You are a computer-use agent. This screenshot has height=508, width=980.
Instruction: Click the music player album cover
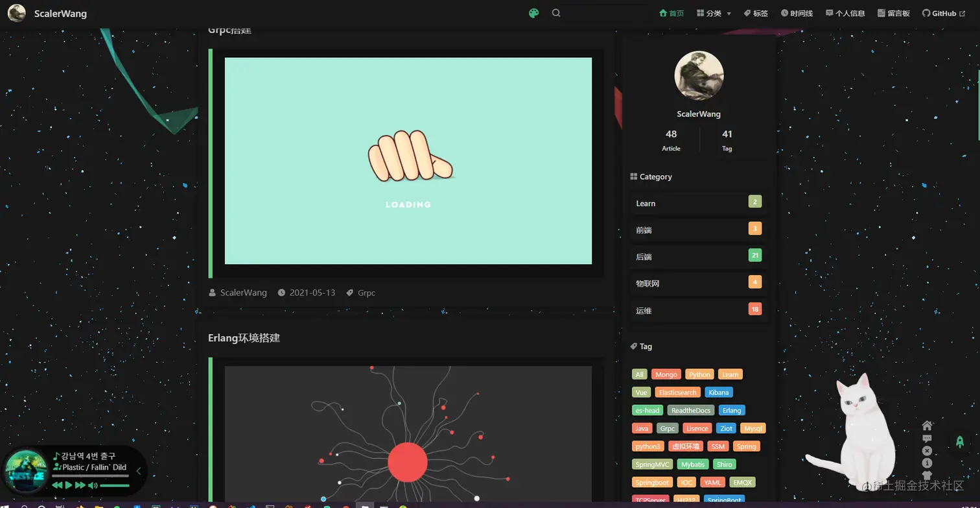point(26,471)
